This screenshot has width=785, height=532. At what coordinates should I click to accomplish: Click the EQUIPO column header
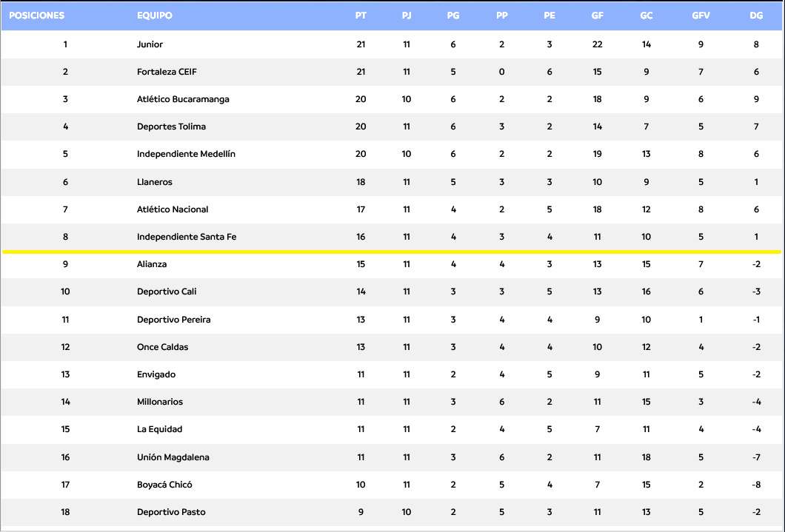point(155,16)
